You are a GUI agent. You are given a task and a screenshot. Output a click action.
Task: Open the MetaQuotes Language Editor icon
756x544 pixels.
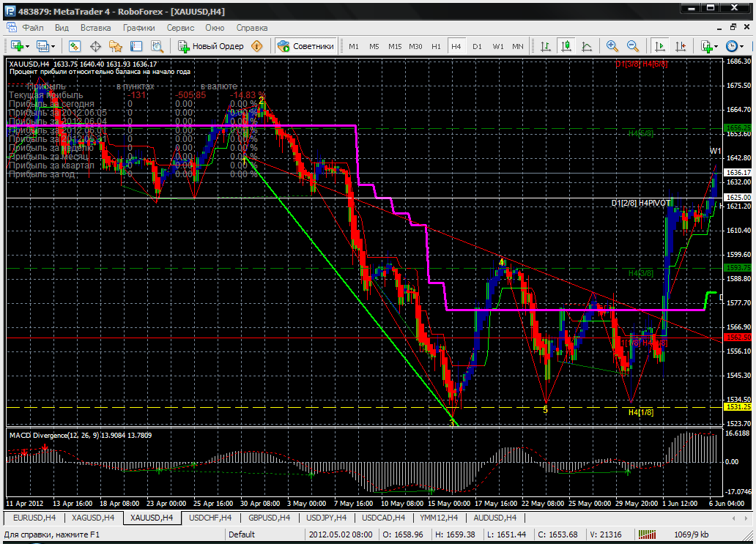[x=257, y=46]
